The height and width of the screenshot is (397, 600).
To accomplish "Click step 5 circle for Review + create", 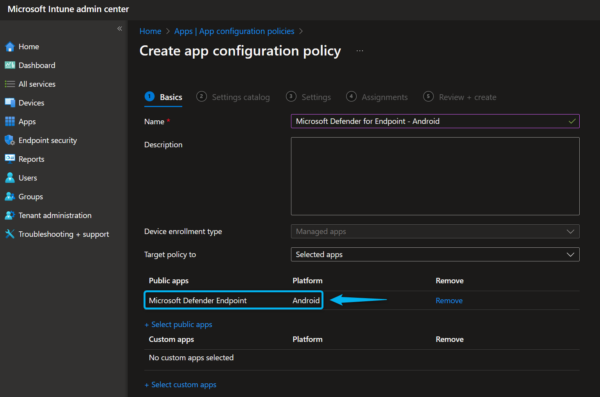I will [x=429, y=96].
